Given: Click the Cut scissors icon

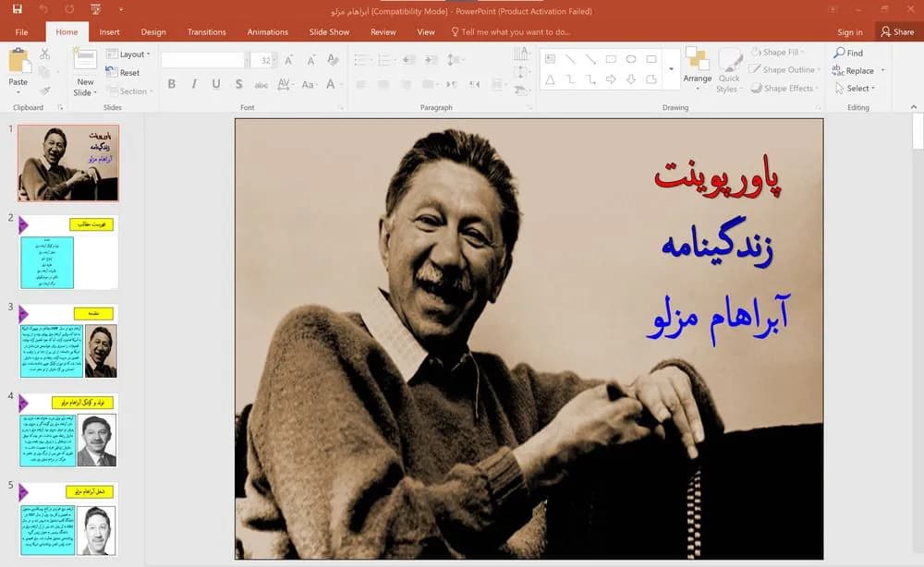Looking at the screenshot, I should coord(44,54).
